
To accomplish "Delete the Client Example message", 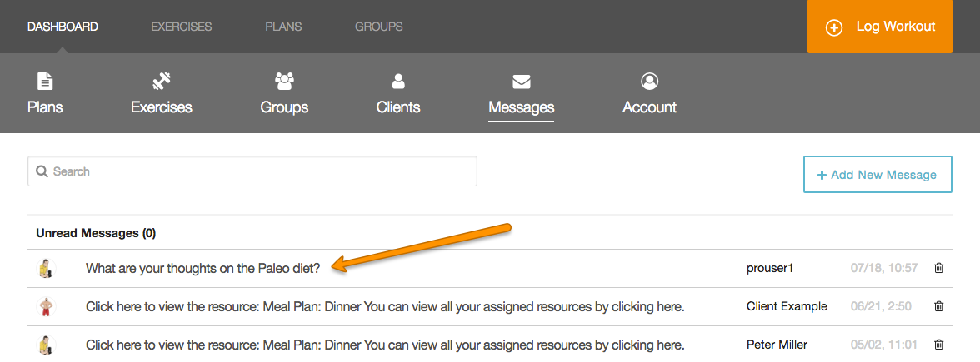I will [938, 306].
